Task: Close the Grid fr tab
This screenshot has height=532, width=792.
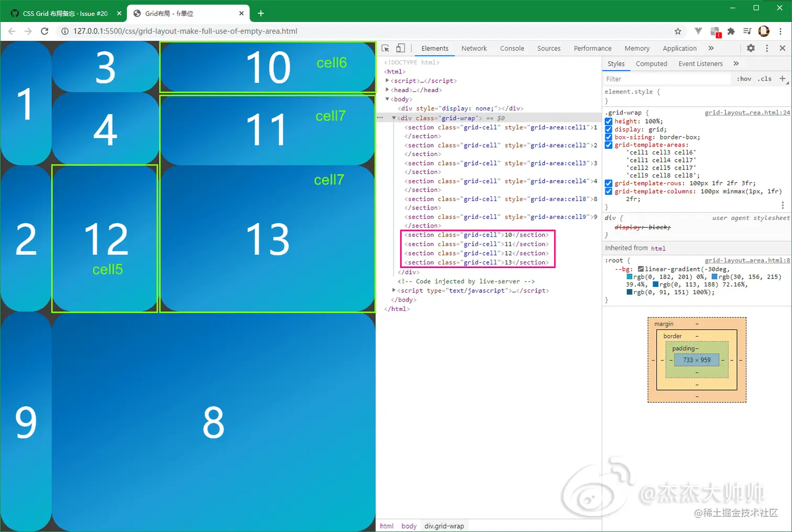Action: point(241,13)
